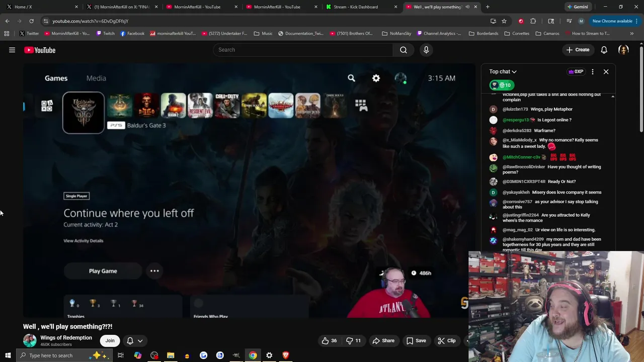The height and width of the screenshot is (362, 644).
Task: Open a new browser tab
Action: (x=488, y=7)
